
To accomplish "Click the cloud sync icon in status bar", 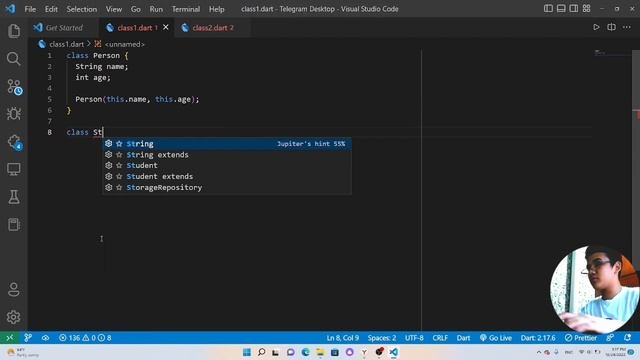I will 45,338.
